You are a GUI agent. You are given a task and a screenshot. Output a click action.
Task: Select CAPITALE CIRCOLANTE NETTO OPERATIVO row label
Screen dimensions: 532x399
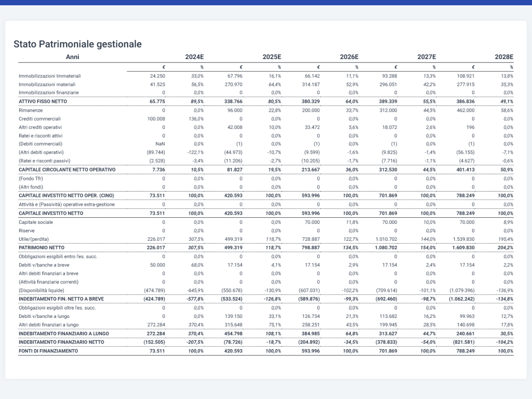click(67, 170)
